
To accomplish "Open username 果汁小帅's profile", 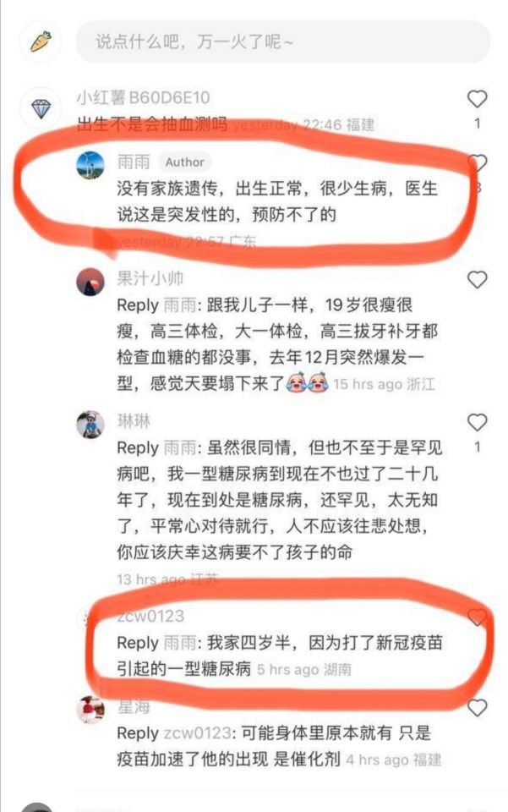I will point(150,278).
